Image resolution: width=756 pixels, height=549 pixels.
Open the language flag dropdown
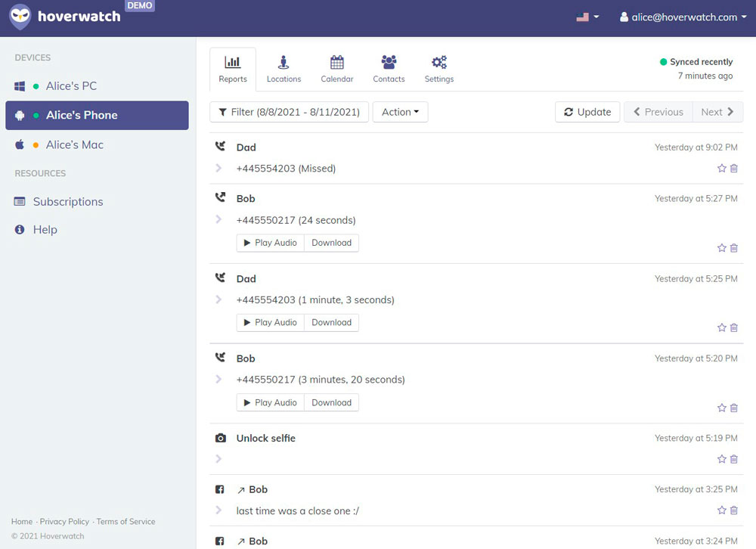point(587,17)
